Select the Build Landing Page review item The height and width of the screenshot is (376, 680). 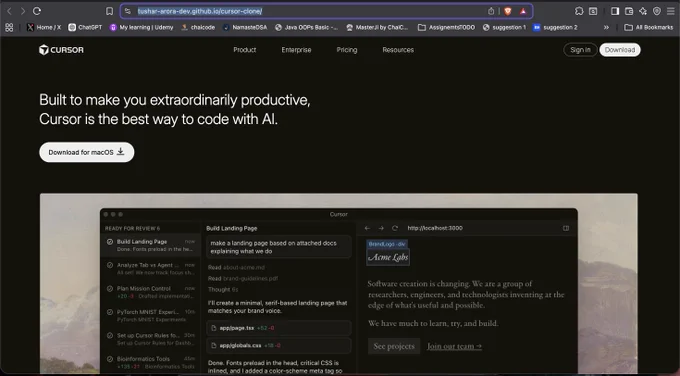tap(150, 245)
